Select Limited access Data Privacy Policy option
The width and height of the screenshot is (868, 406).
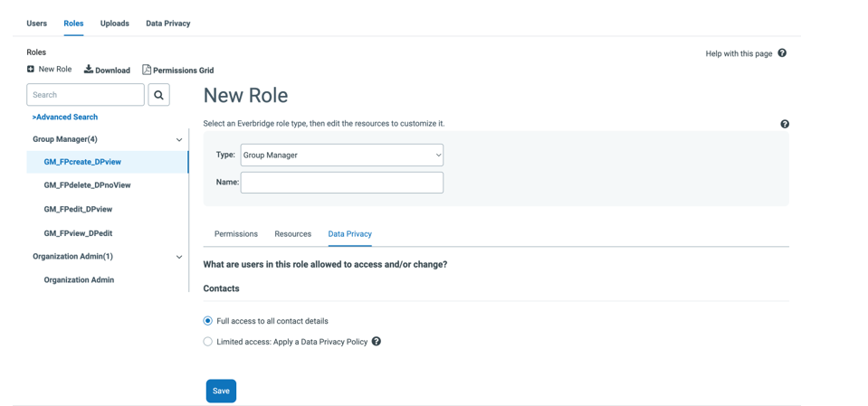[208, 342]
